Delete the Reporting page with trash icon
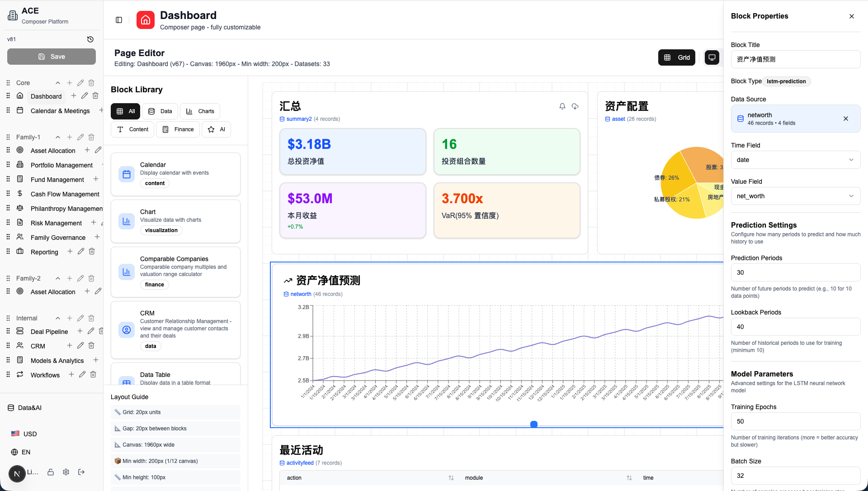The height and width of the screenshot is (491, 868). (92, 252)
